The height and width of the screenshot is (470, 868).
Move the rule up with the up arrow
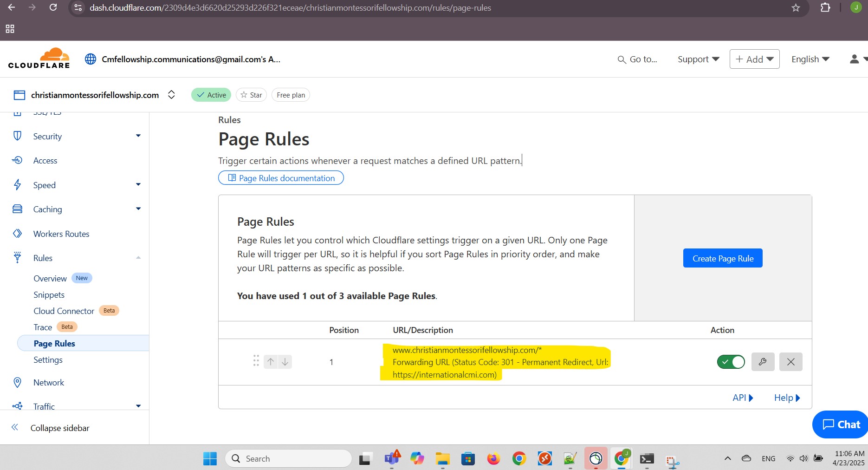tap(271, 361)
